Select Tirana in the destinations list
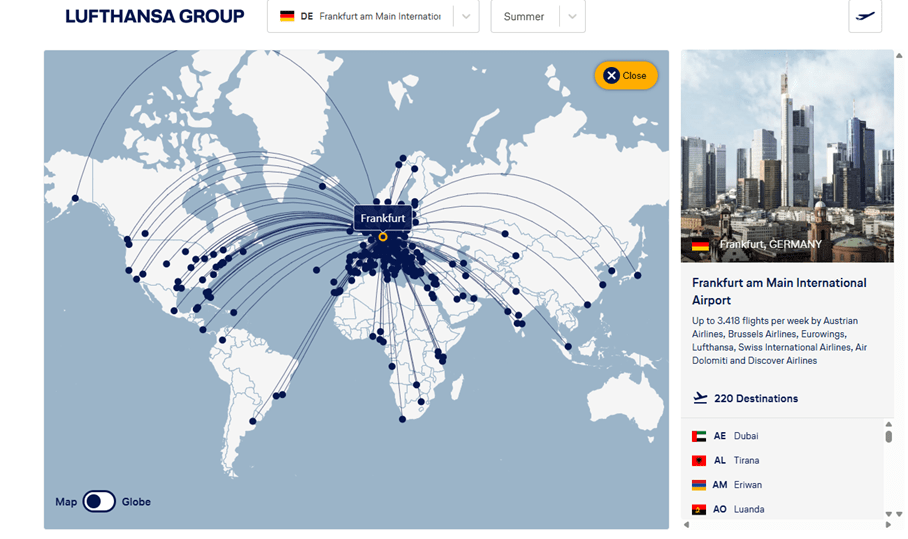This screenshot has height=539, width=908. point(746,460)
